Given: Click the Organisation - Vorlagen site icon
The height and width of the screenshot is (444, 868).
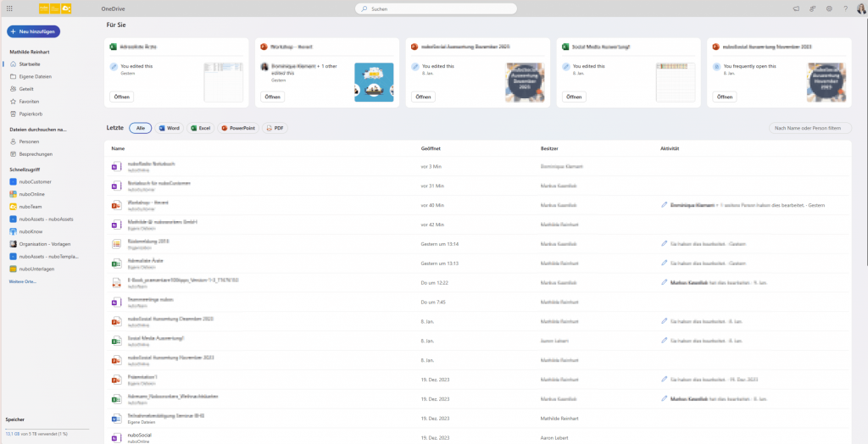Looking at the screenshot, I should pyautogui.click(x=14, y=243).
